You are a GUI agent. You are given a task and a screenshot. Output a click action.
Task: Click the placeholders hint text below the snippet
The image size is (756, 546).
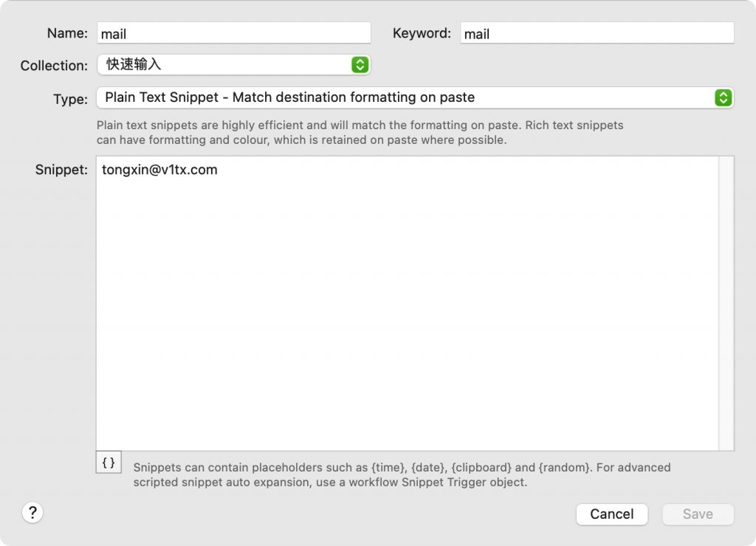402,474
